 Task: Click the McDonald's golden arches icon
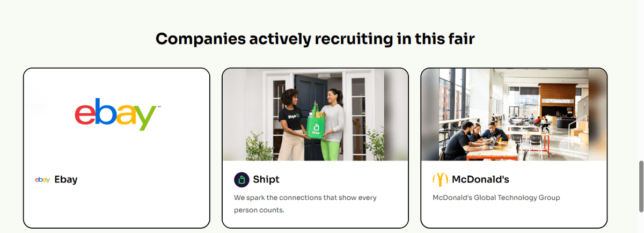click(x=440, y=179)
